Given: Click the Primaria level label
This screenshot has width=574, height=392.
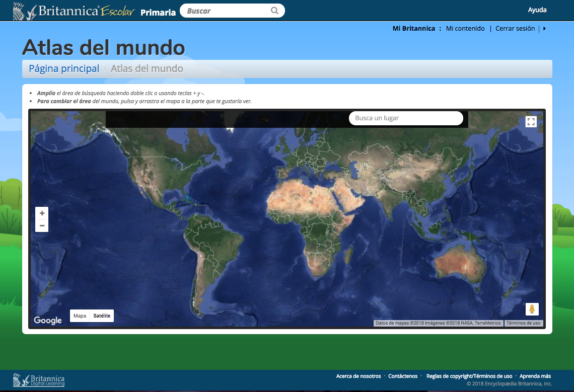Looking at the screenshot, I should (158, 13).
